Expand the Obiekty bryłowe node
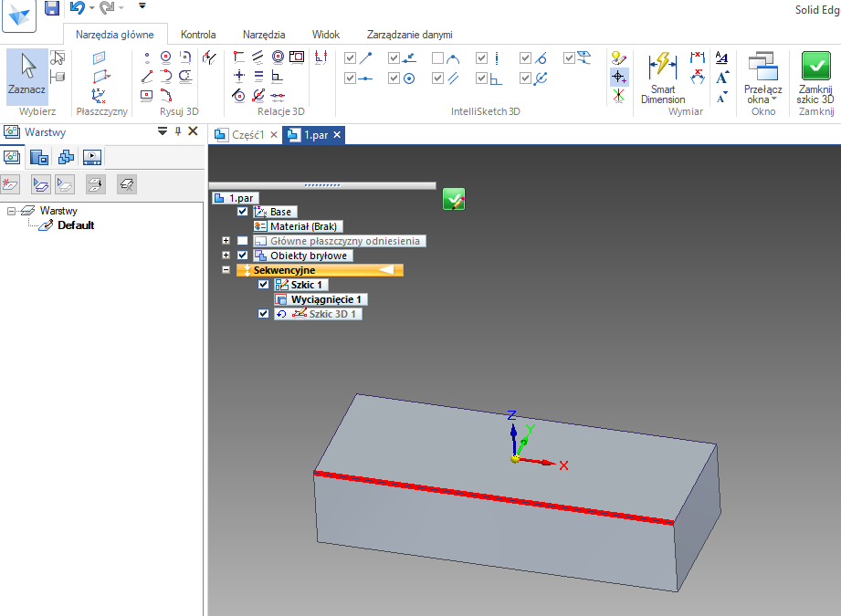841x616 pixels. [x=226, y=256]
